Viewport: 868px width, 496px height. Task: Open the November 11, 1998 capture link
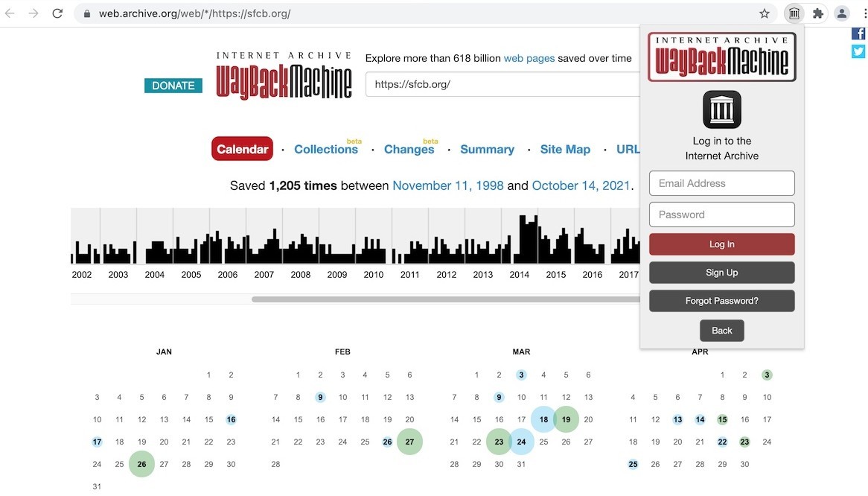pos(448,185)
